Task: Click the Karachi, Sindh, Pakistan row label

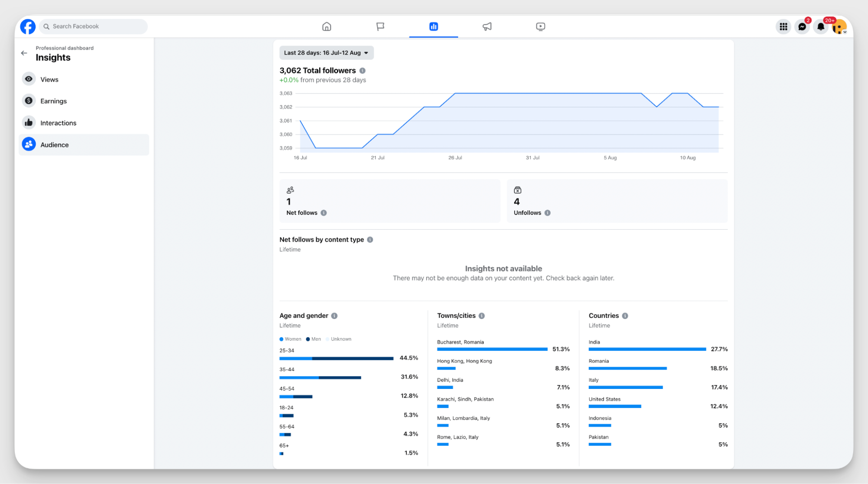Action: [465, 399]
